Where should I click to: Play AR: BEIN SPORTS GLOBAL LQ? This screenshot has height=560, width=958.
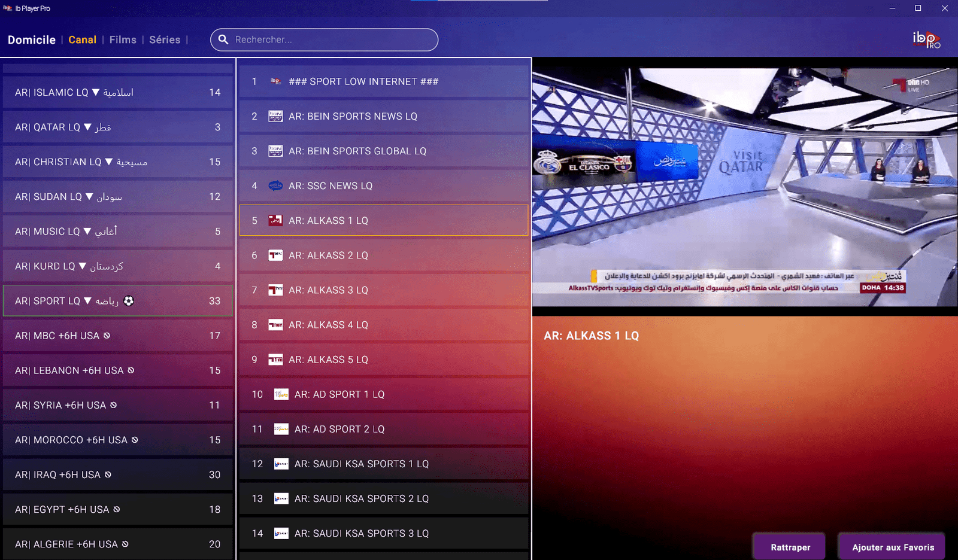coord(384,151)
